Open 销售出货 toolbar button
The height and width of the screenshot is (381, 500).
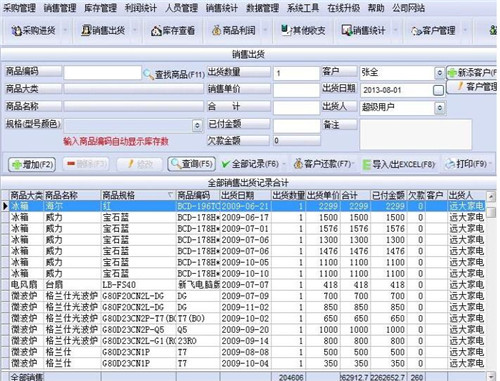[x=103, y=31]
